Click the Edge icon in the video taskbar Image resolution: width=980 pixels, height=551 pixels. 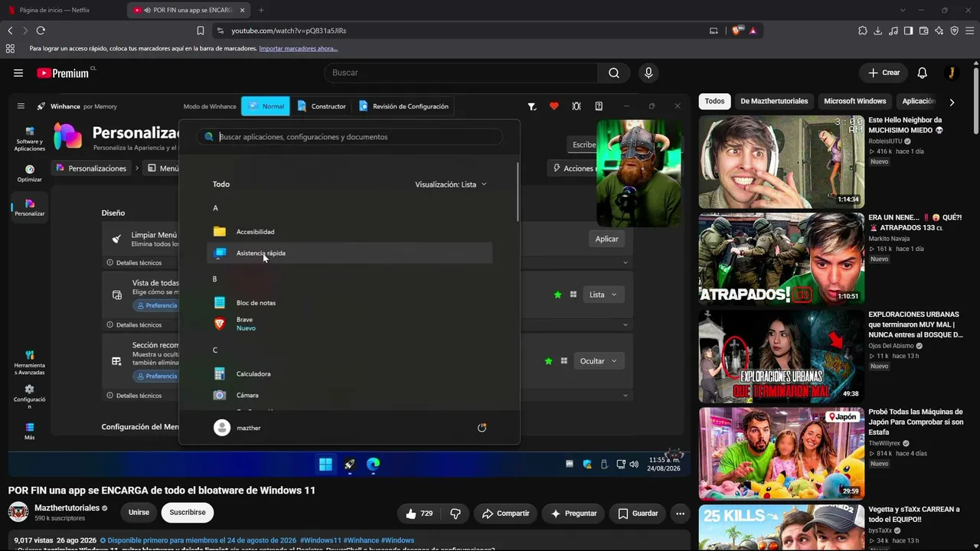[373, 464]
